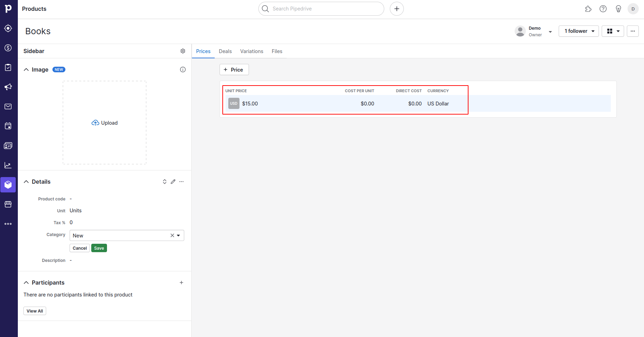Open the 1 follower dropdown

(579, 31)
